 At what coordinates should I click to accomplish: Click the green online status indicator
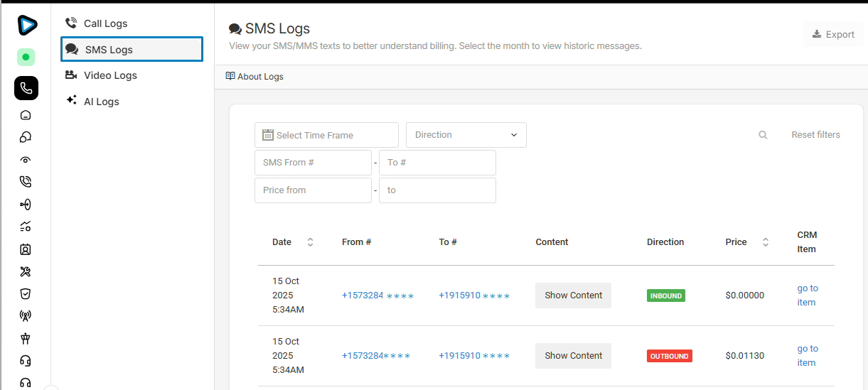(26, 57)
